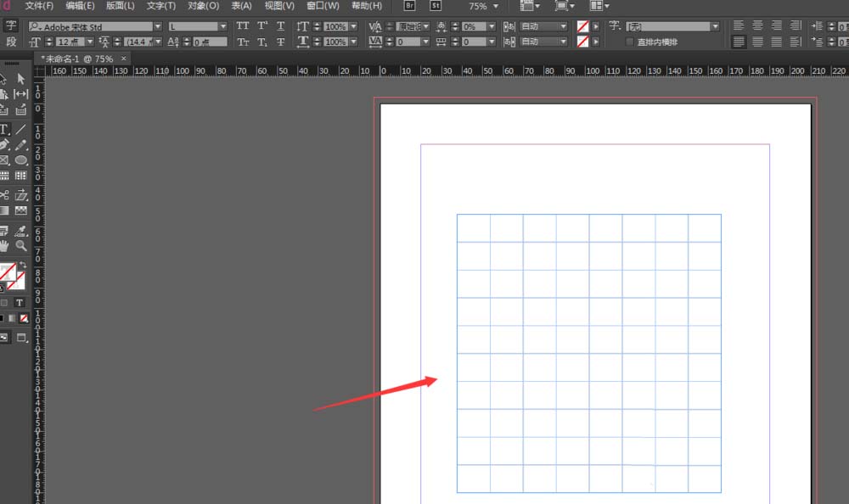The height and width of the screenshot is (504, 849).
Task: Open the 表(A) menu
Action: pos(241,6)
